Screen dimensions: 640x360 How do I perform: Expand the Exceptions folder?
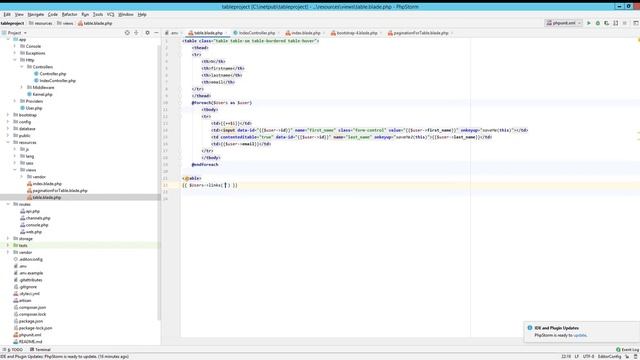pos(15,53)
